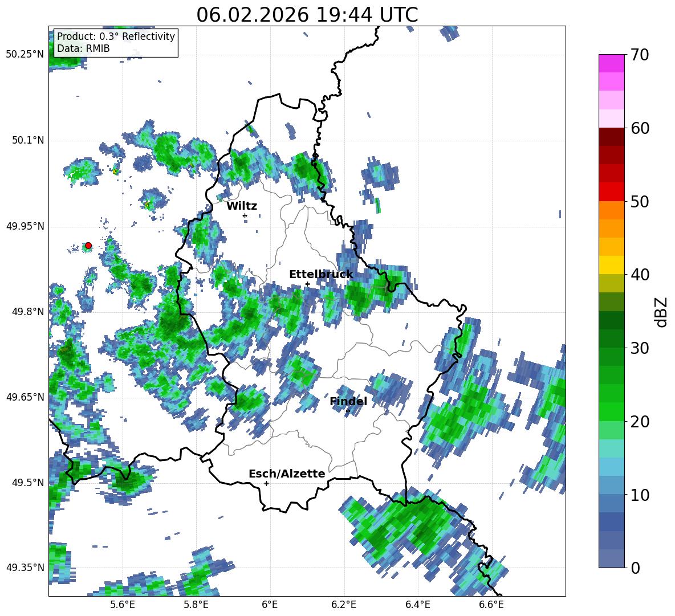The image size is (675, 616).
Task: Select the Esch/Alzette city label
Action: click(287, 474)
